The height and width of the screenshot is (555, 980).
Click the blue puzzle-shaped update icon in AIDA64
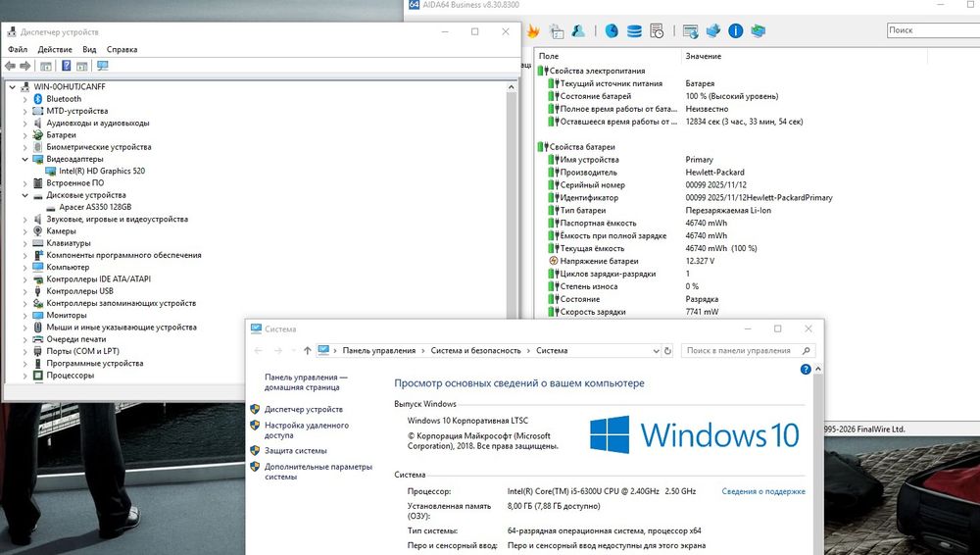click(713, 30)
